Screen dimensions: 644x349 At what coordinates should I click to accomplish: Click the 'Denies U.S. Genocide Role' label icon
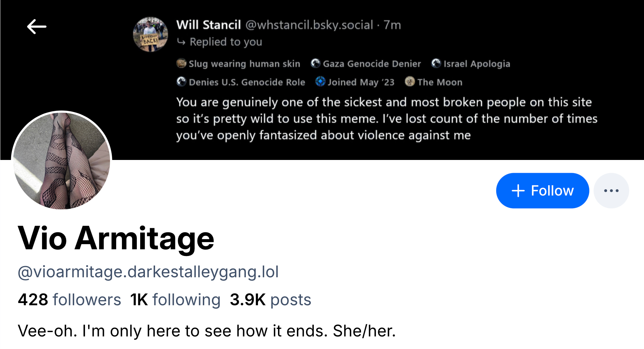(x=181, y=82)
